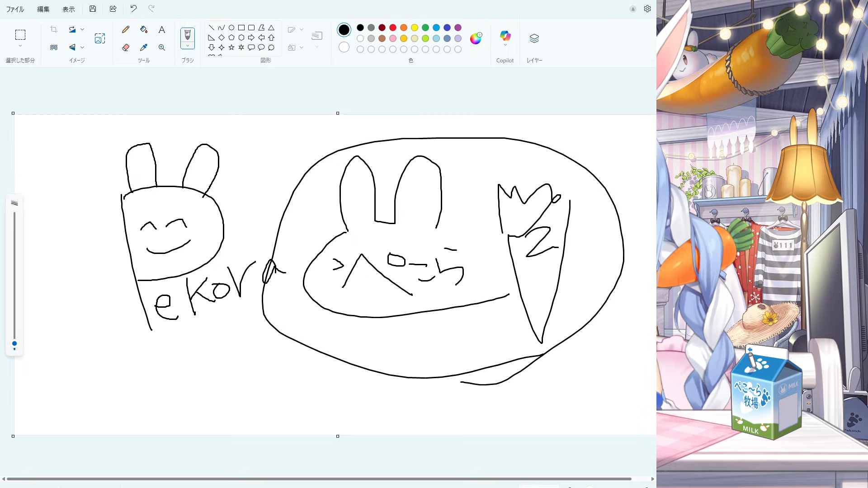Image resolution: width=868 pixels, height=488 pixels.
Task: Click the first empty custom color slot
Action: click(360, 49)
